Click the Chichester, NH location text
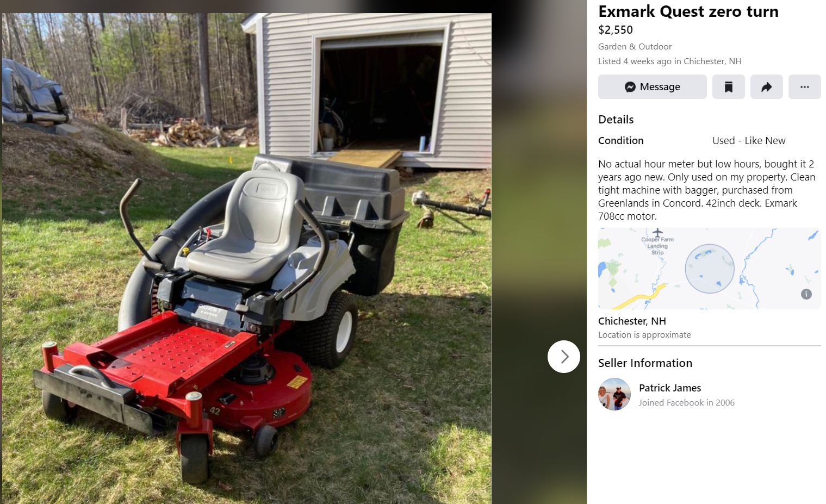The image size is (826, 504). tap(632, 321)
